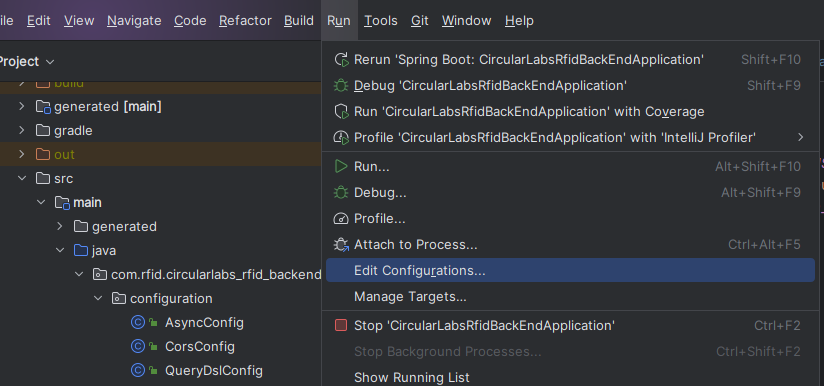Close the Run menu in menu bar

[339, 20]
